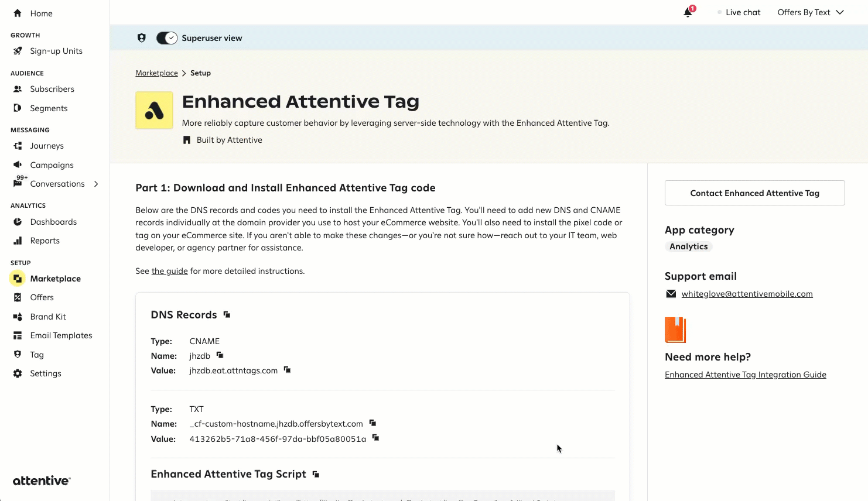
Task: Copy the CNAME name jhzdb
Action: click(x=220, y=355)
